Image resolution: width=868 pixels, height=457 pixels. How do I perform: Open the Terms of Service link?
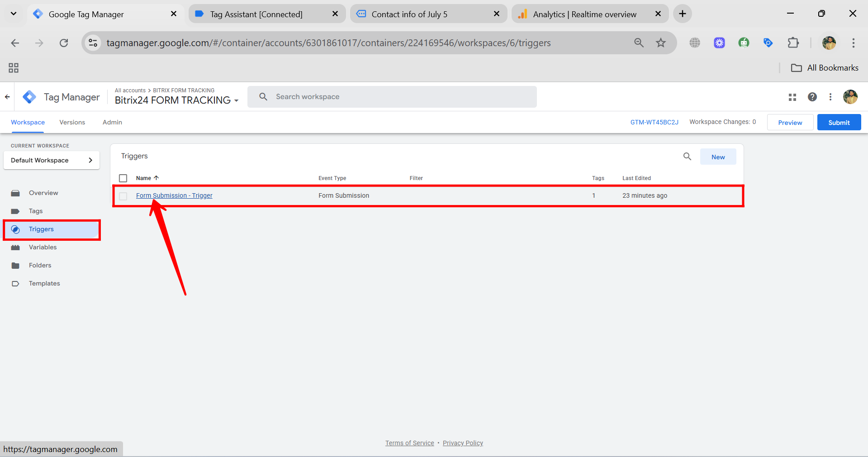point(409,443)
